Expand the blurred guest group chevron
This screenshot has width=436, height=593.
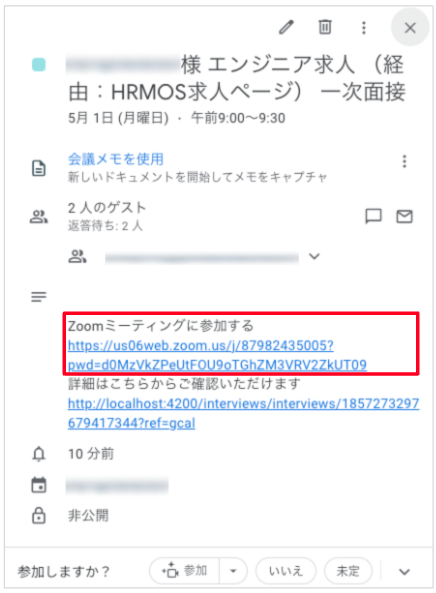tap(314, 256)
